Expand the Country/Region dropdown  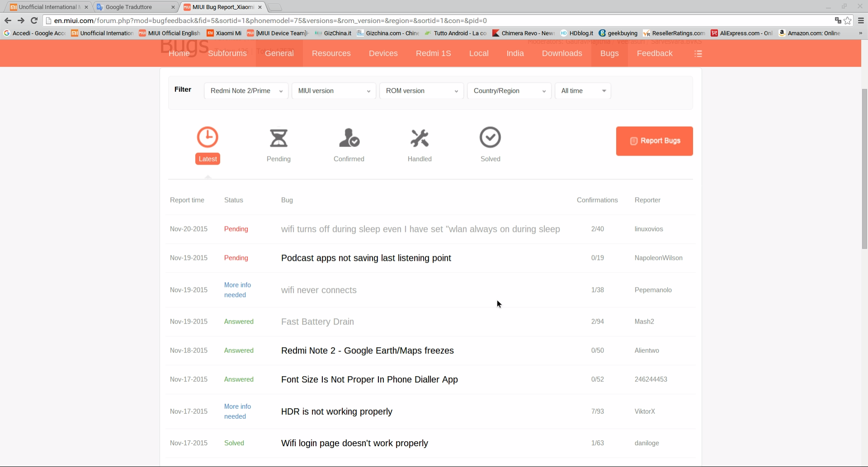[x=509, y=91]
